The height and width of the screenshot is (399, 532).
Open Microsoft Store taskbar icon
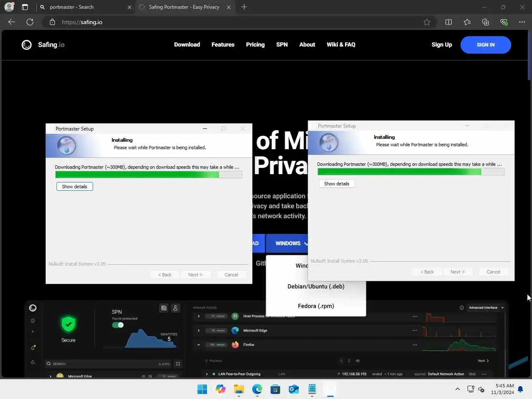pos(275,389)
